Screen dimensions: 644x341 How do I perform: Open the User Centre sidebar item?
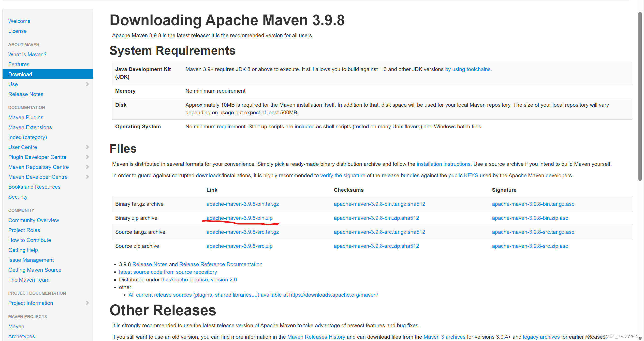pos(23,147)
